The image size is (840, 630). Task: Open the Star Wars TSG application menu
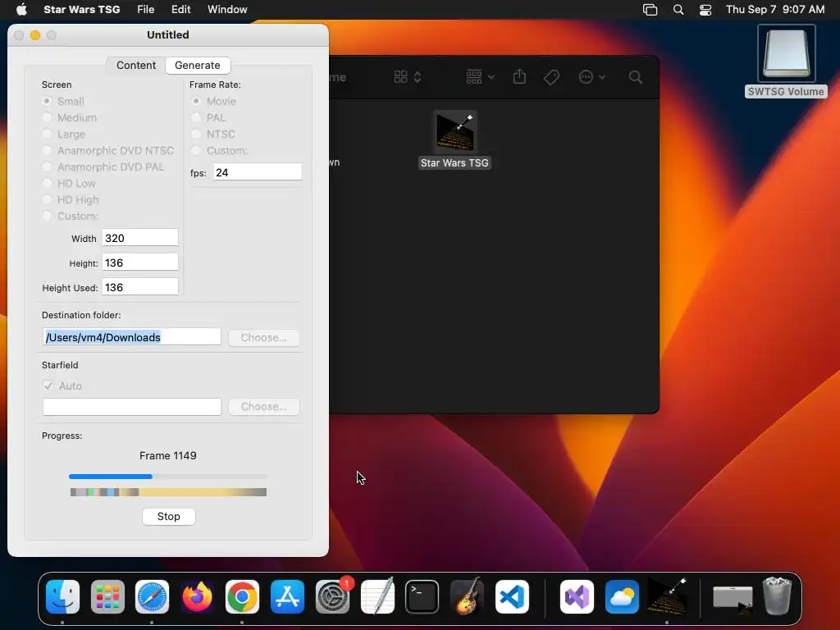tap(82, 10)
